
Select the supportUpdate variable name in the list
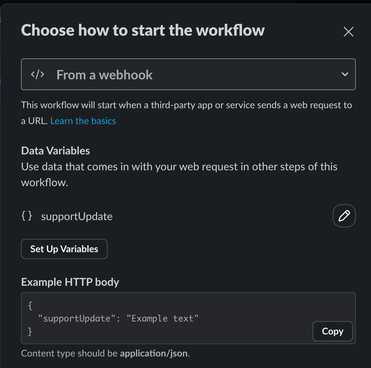[77, 216]
